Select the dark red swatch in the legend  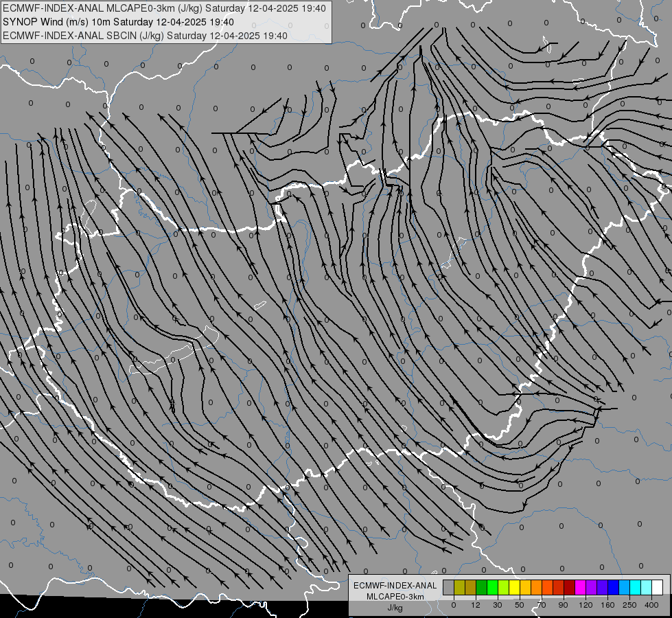(x=569, y=587)
